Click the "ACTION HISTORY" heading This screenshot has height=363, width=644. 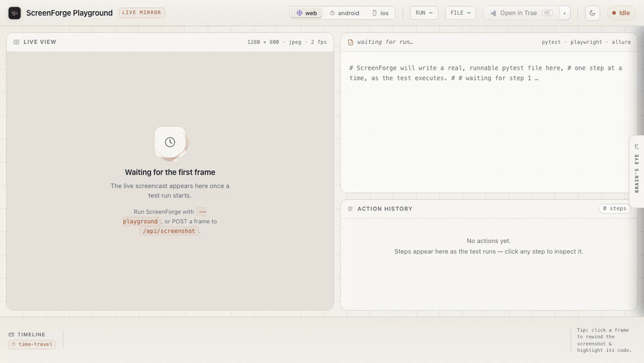385,209
